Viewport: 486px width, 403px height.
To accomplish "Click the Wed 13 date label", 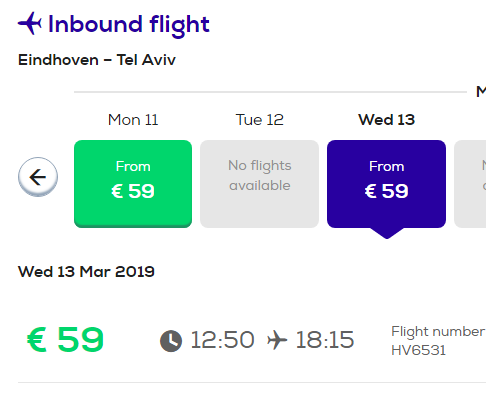I will (x=386, y=120).
